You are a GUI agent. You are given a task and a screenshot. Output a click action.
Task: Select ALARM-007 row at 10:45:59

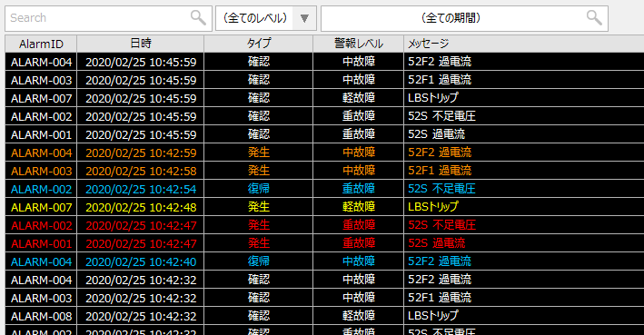click(324, 98)
